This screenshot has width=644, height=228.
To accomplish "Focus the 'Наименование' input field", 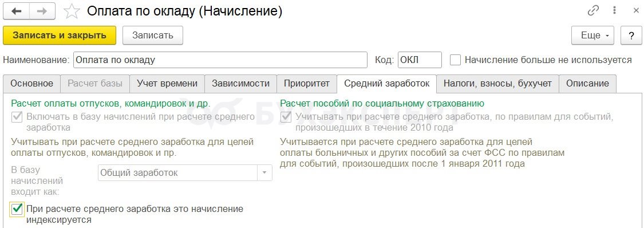I will pos(220,60).
